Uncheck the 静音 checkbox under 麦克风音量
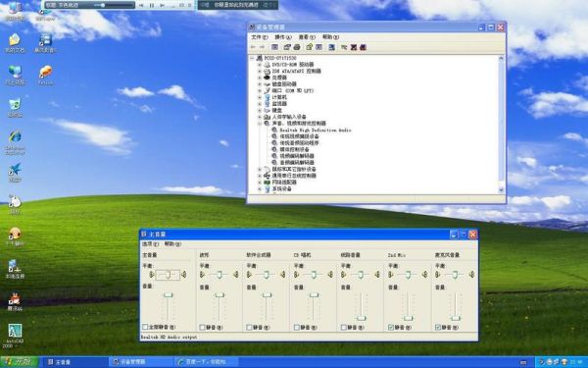The width and height of the screenshot is (588, 368). pos(438,328)
